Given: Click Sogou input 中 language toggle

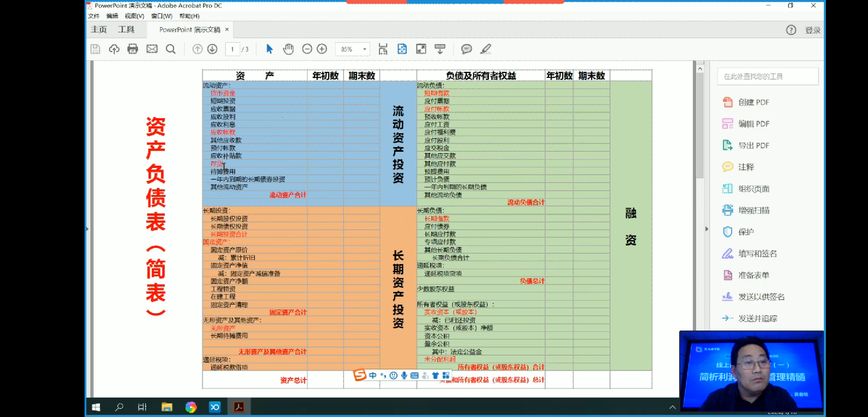Looking at the screenshot, I should coord(373,375).
